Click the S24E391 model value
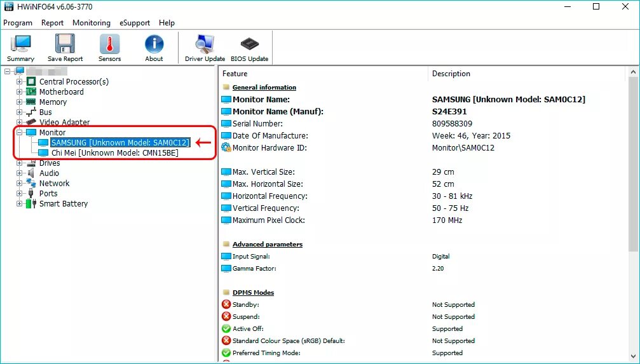 (449, 111)
